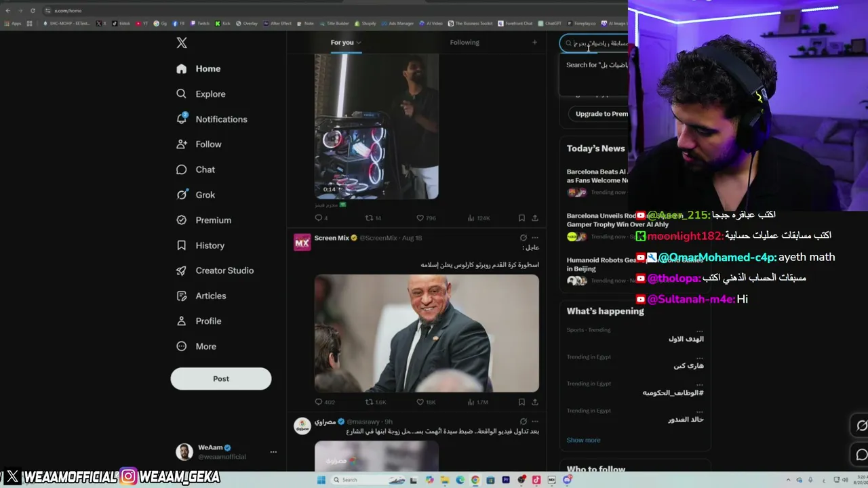This screenshot has height=488, width=868.
Task: Open Creator Studio in the sidebar
Action: pyautogui.click(x=214, y=270)
